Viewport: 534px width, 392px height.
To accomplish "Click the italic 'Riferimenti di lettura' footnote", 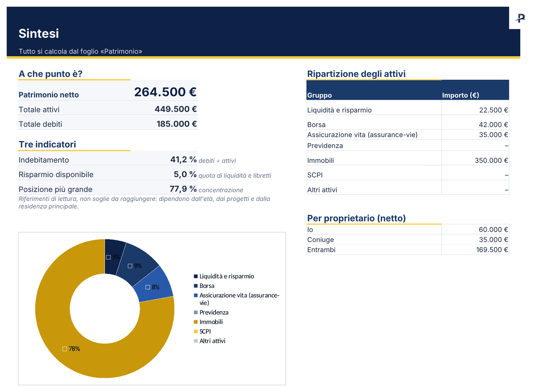I will (x=145, y=202).
